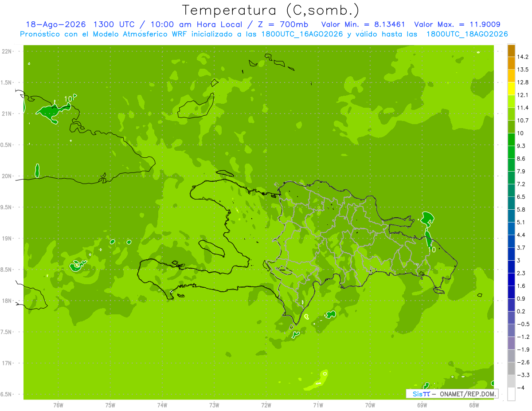Click the colorbar value "1.6"
532x411 pixels.
tap(522, 286)
